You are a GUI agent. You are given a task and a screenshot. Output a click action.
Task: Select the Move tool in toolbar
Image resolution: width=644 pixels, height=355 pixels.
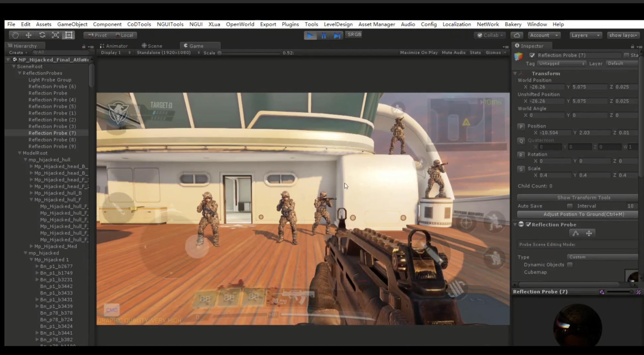[x=29, y=35]
